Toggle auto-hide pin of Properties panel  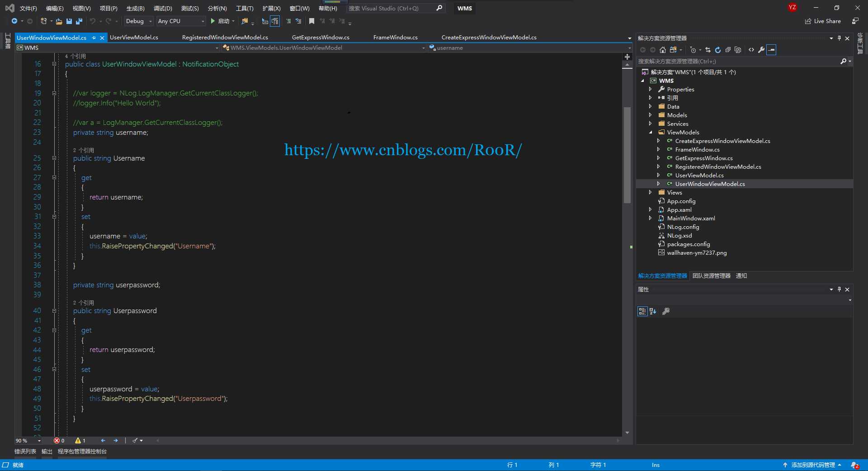[839, 289]
